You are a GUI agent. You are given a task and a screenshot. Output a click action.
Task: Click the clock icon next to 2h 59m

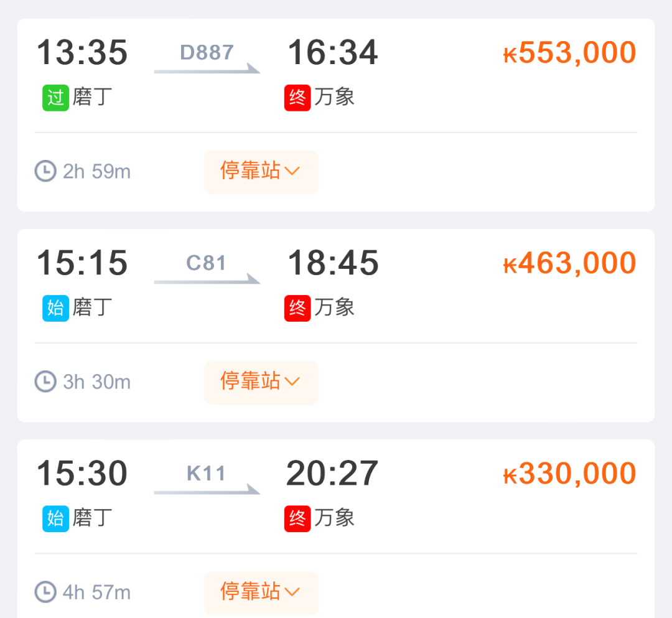pyautogui.click(x=44, y=172)
